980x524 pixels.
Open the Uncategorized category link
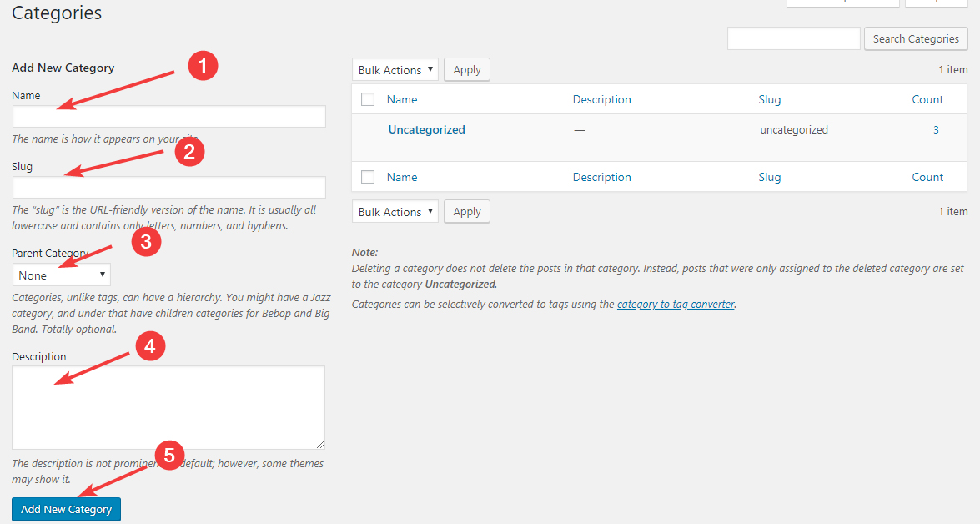click(426, 129)
